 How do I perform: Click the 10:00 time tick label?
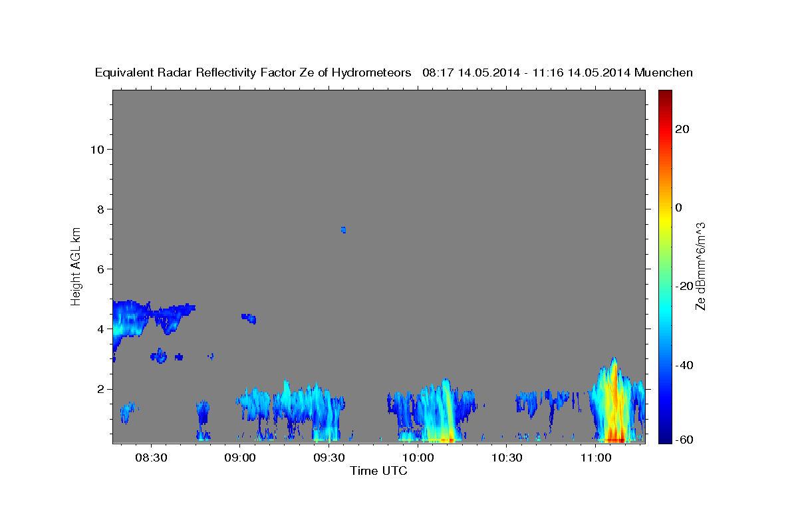(x=418, y=458)
